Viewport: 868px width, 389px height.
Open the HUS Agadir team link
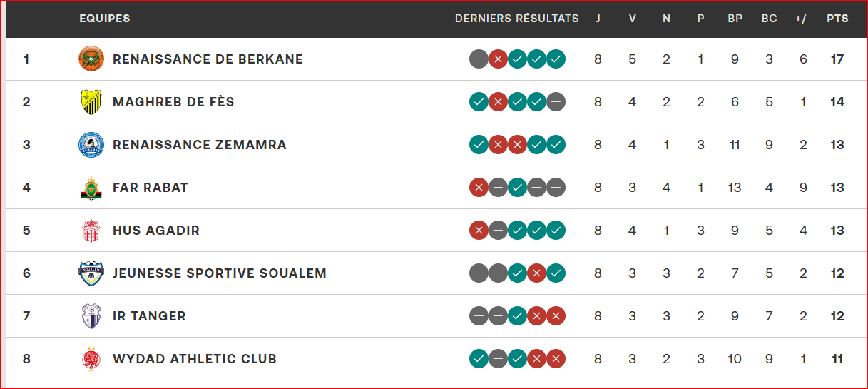pos(156,231)
